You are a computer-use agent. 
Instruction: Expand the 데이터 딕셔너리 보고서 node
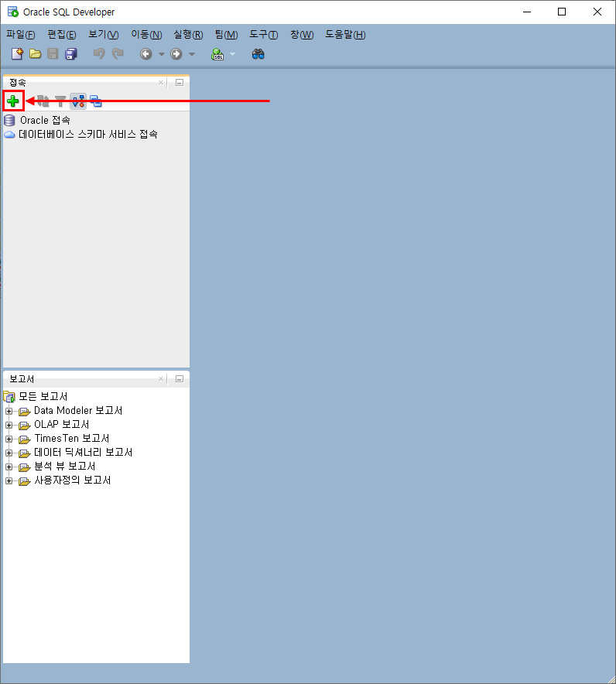pos(9,453)
